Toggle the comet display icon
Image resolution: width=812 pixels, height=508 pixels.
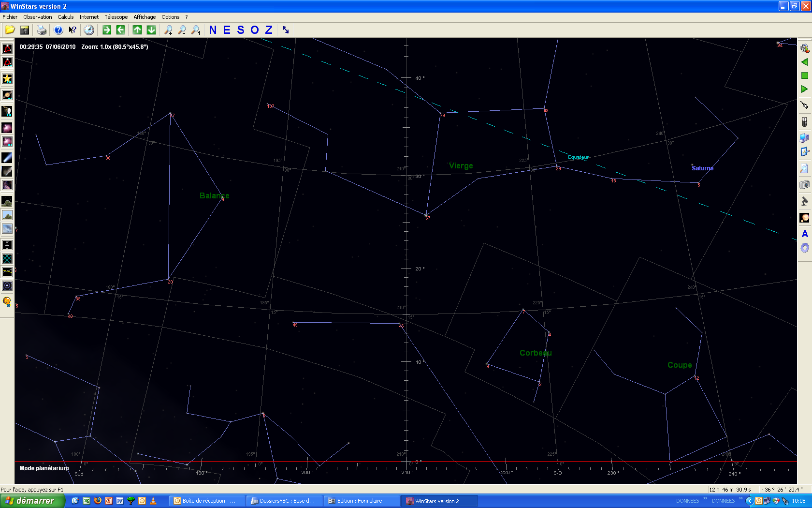coord(7,158)
